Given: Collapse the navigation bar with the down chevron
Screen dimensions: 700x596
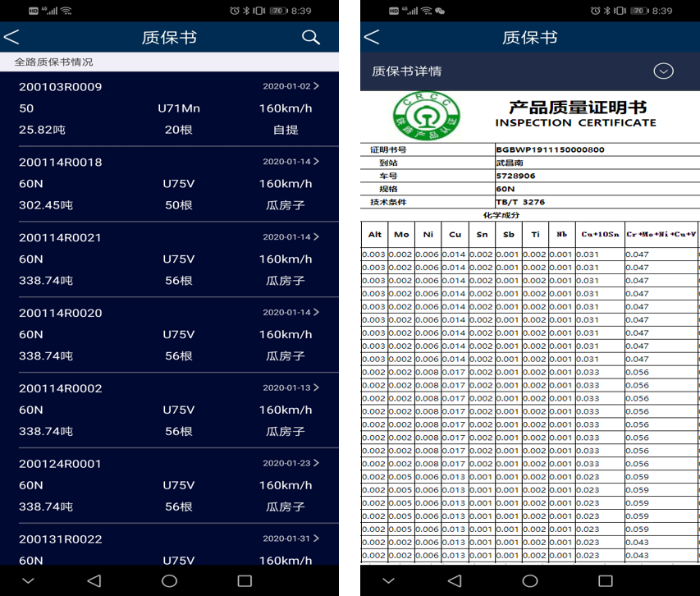Looking at the screenshot, I should (x=28, y=580).
